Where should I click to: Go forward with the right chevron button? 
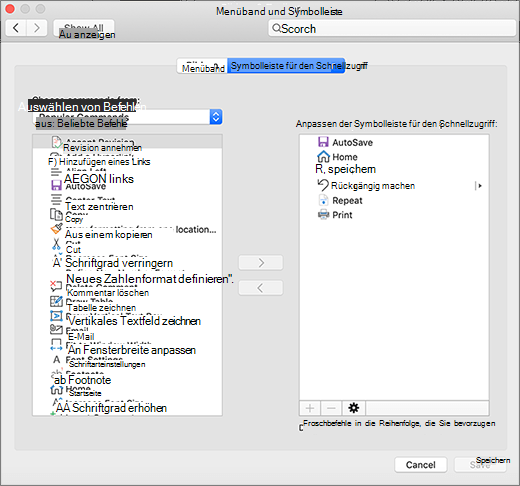pyautogui.click(x=37, y=28)
